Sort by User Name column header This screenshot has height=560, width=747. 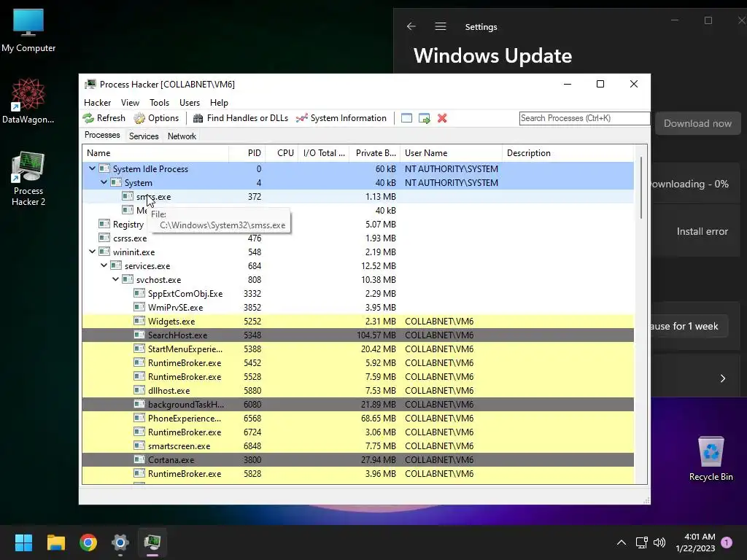451,153
